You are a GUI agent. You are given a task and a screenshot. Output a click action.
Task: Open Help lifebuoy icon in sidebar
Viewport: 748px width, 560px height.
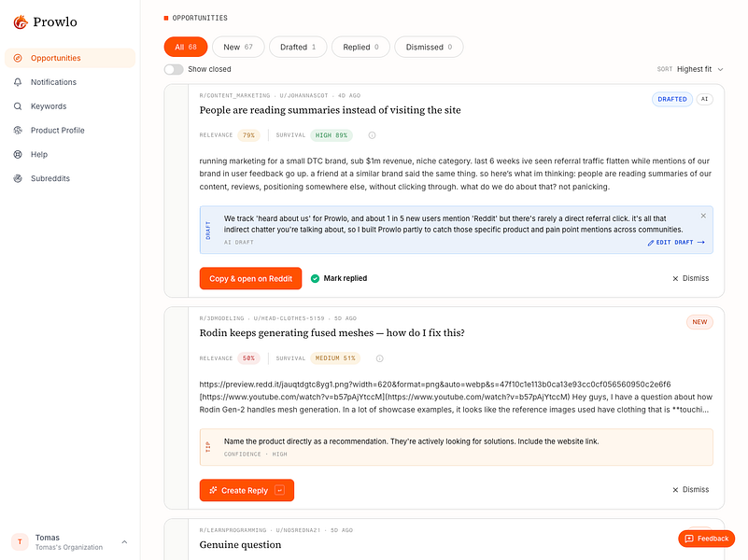tap(18, 154)
